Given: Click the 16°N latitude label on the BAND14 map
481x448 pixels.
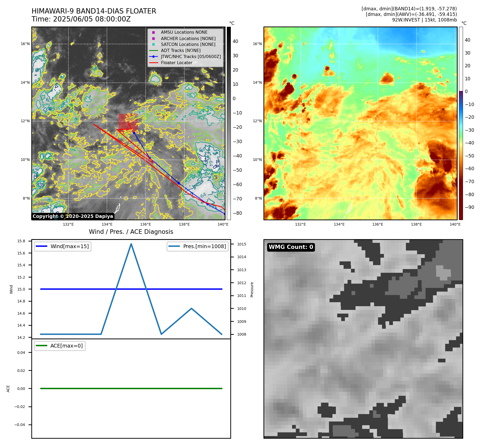Looking at the screenshot, I should (x=25, y=44).
